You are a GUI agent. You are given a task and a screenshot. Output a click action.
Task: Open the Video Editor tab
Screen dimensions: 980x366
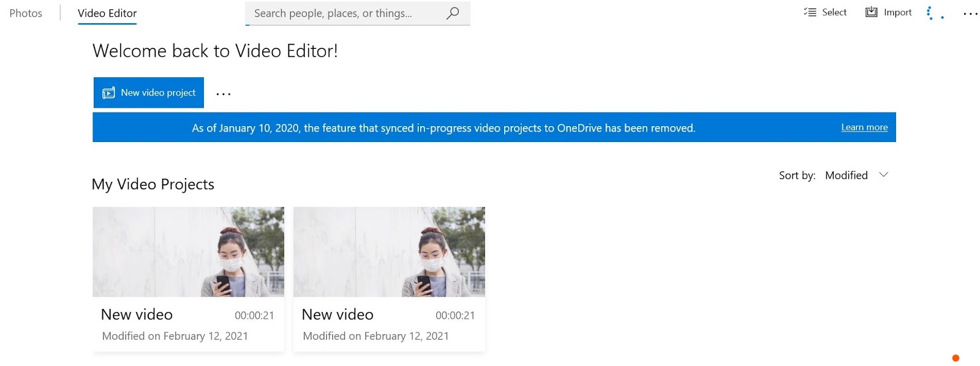(107, 13)
